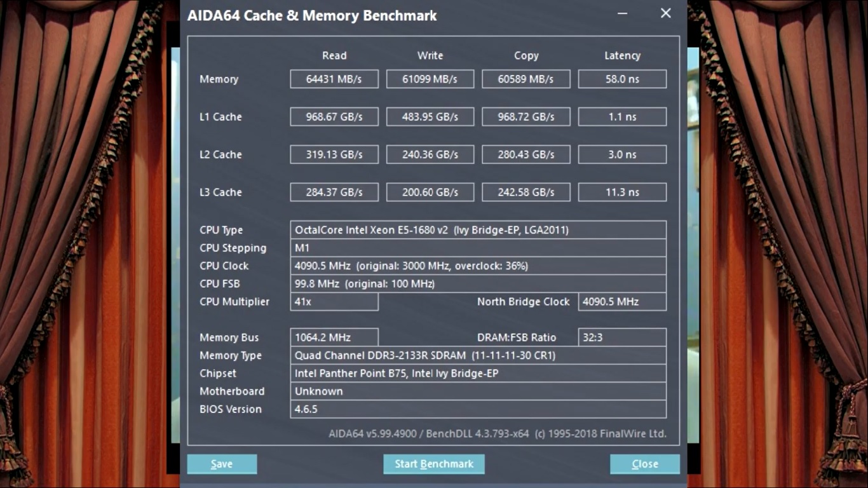Click the Write column header

[x=430, y=55]
